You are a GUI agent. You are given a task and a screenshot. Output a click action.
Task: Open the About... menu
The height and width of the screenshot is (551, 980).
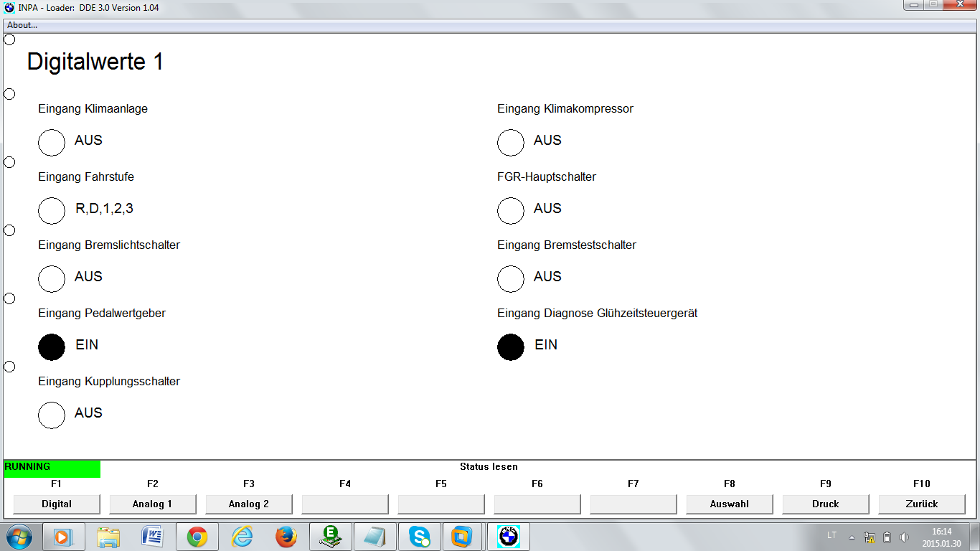click(22, 25)
